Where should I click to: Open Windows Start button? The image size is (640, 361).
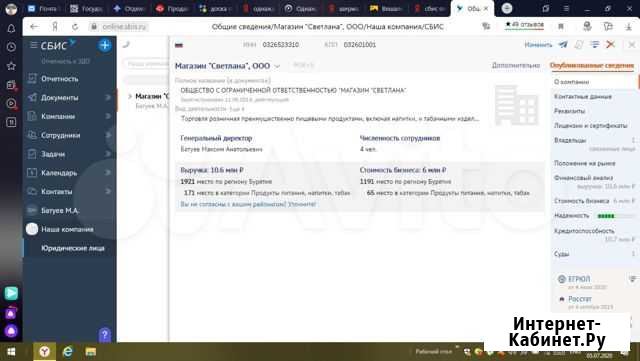click(x=11, y=352)
